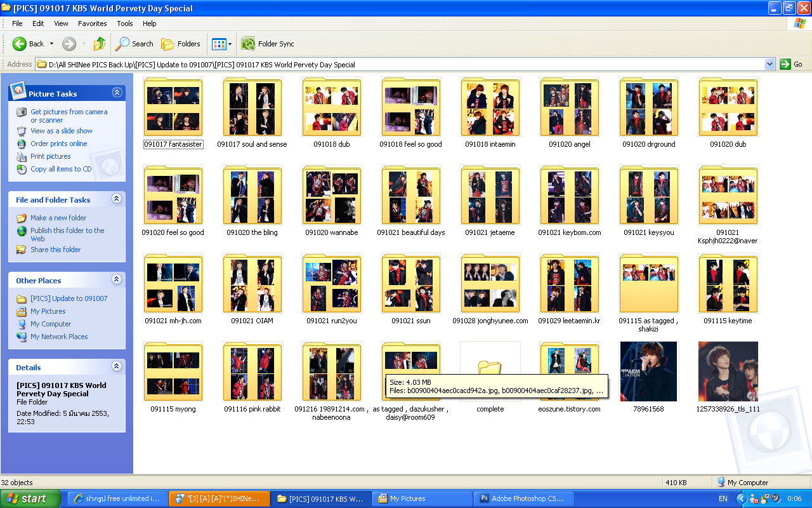Select the 091018 intaemin folder

click(x=490, y=114)
